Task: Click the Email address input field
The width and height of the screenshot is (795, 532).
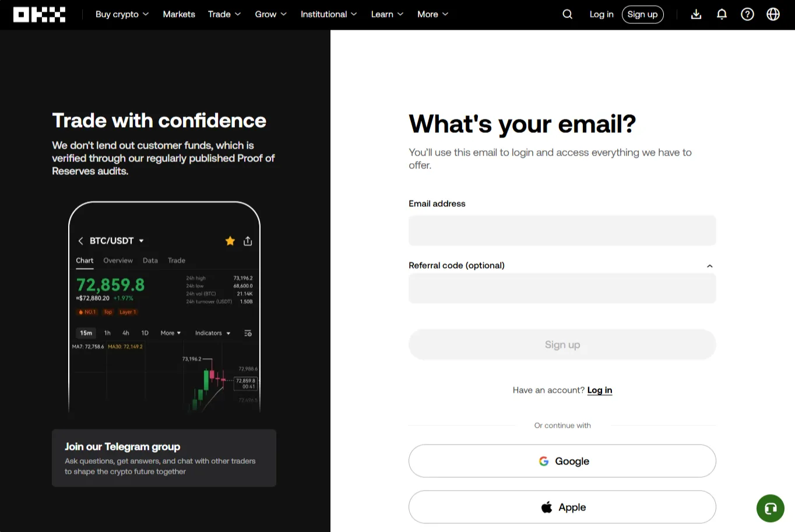Action: (x=562, y=230)
